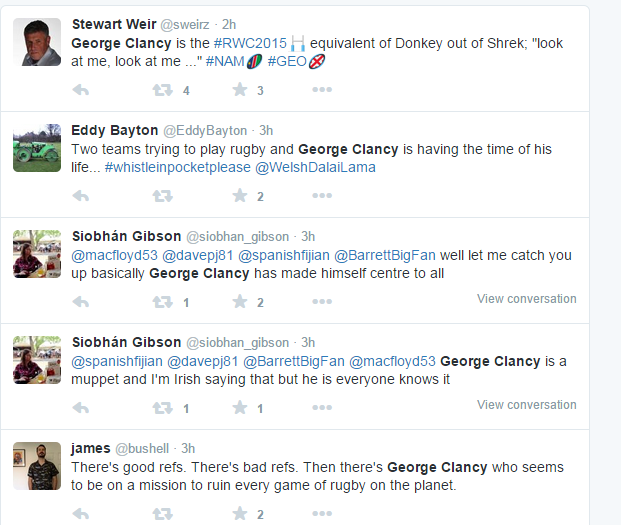Open the #whistleinpocketplease hashtag
The width and height of the screenshot is (621, 525).
pyautogui.click(x=177, y=167)
